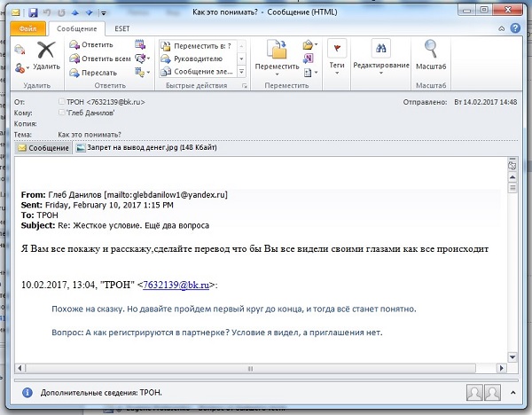Open the Rules folder dropdown icon
532x415 pixels.
(x=310, y=45)
